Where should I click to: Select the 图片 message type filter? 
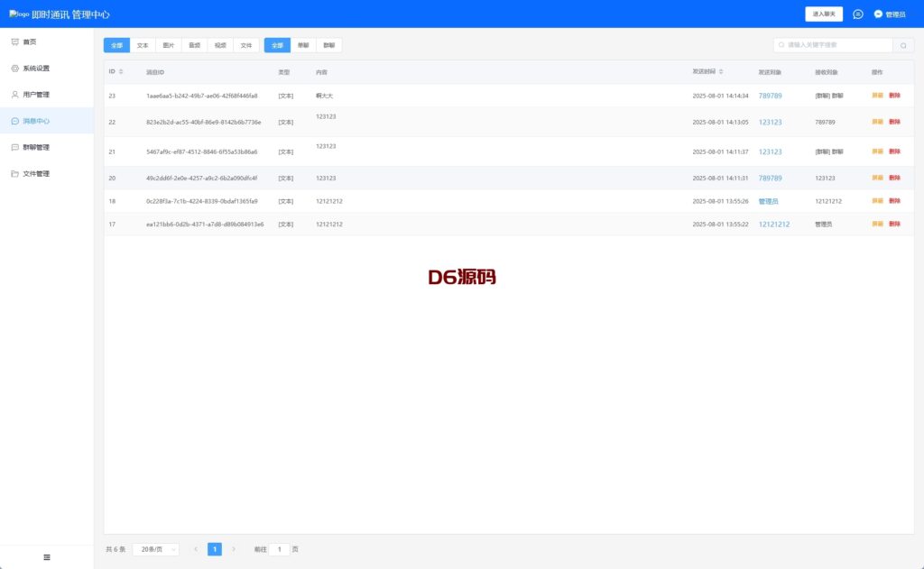point(169,45)
